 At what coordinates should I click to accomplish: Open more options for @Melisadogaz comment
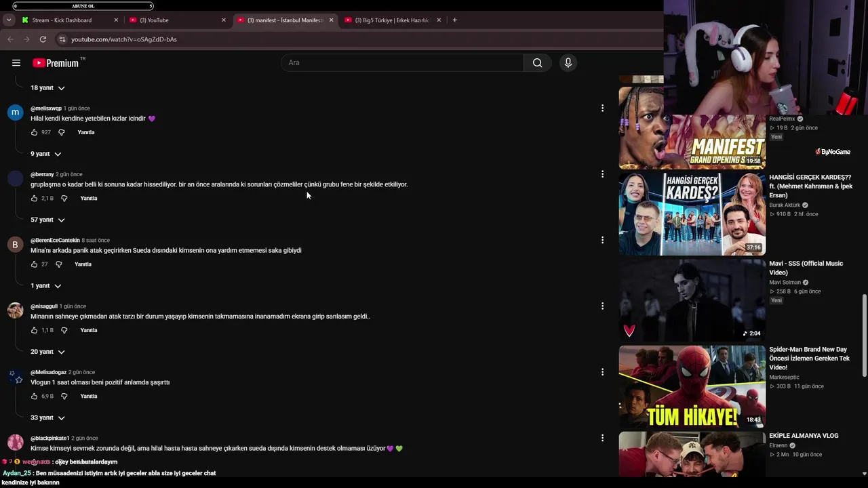[x=602, y=372]
